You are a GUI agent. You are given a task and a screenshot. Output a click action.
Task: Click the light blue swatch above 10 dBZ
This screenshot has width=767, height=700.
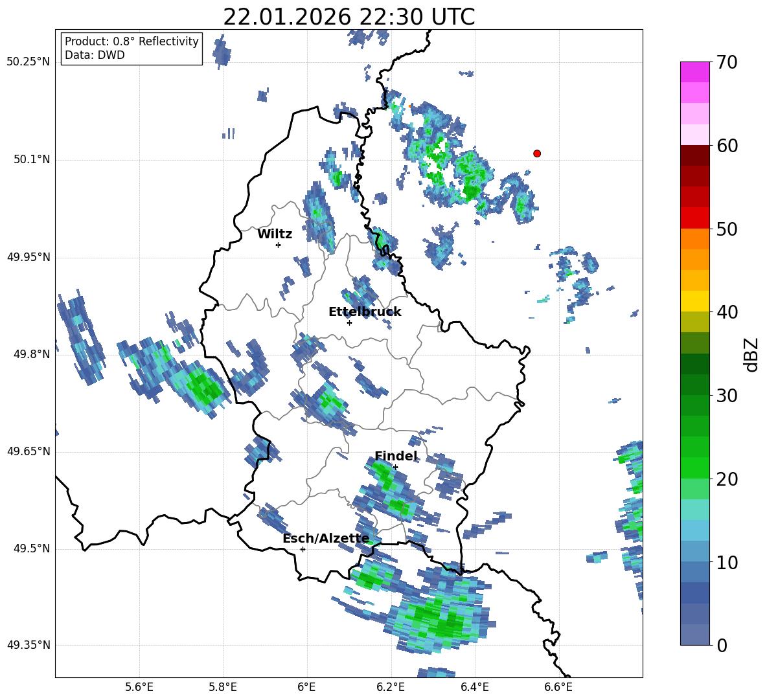pyautogui.click(x=694, y=531)
